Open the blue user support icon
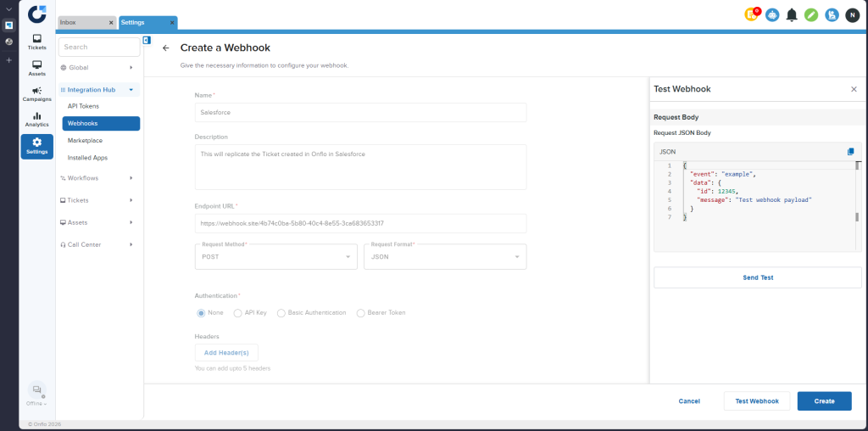 (x=832, y=15)
